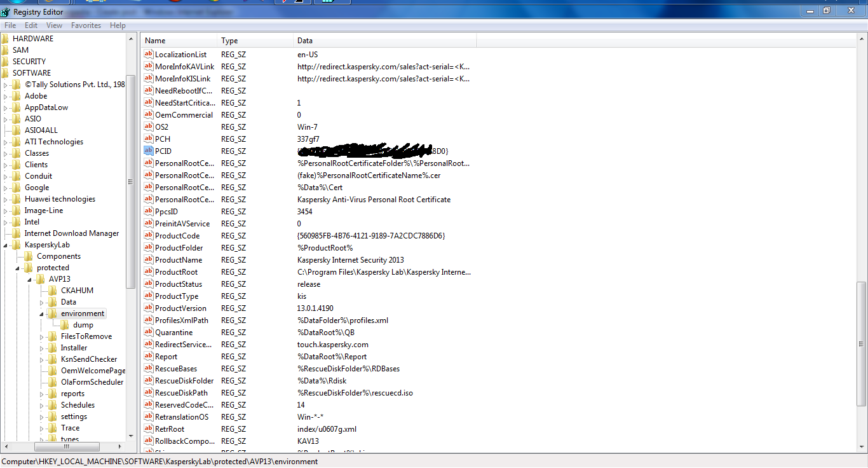868x468 pixels.
Task: Click the folder icon of Conduit key
Action: point(17,175)
